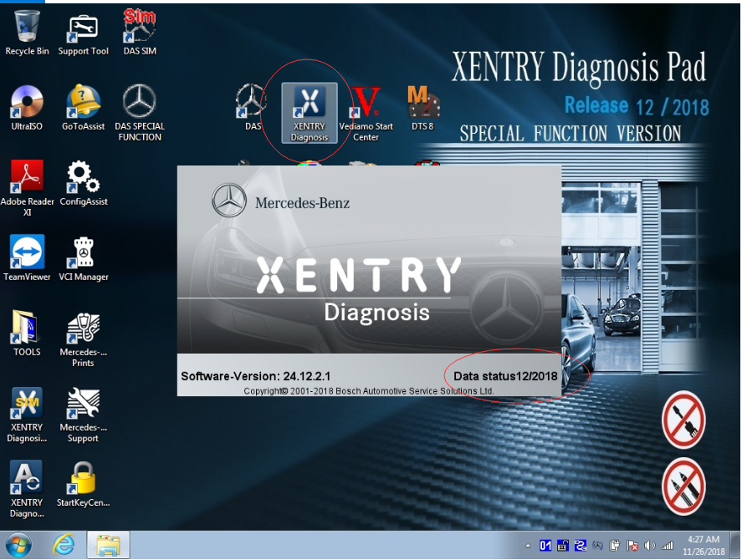Click the 'Data status12/2018' text

pos(505,376)
